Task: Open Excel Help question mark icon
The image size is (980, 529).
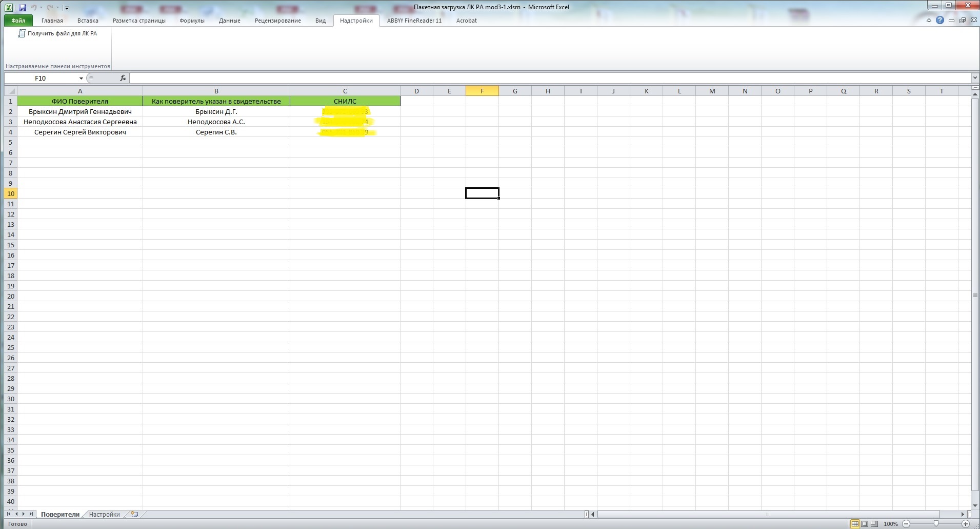Action: pos(939,21)
